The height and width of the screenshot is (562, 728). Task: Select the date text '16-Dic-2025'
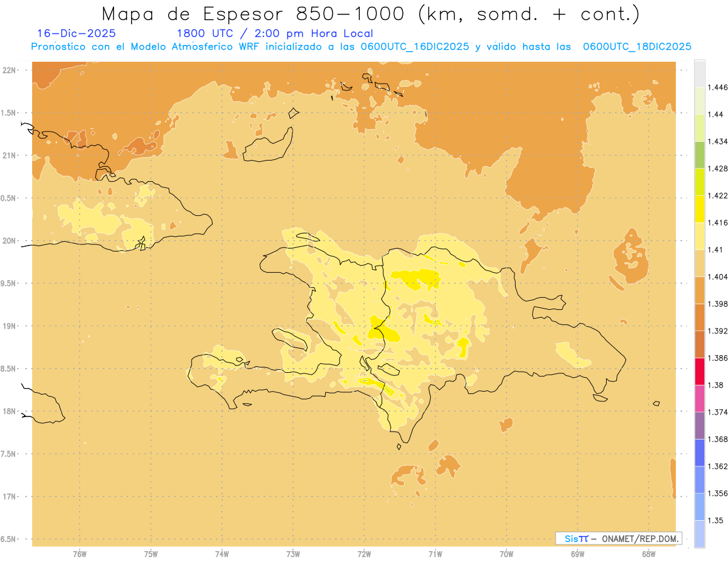click(x=76, y=34)
